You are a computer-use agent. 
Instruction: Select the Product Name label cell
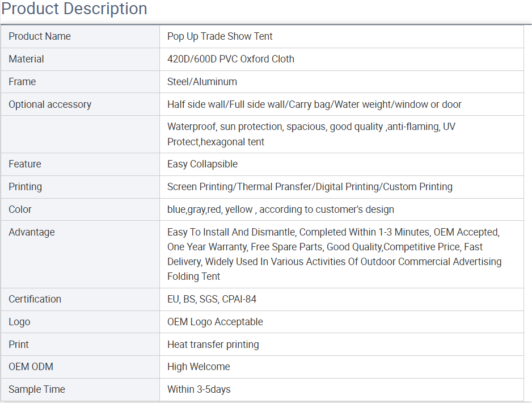point(80,36)
